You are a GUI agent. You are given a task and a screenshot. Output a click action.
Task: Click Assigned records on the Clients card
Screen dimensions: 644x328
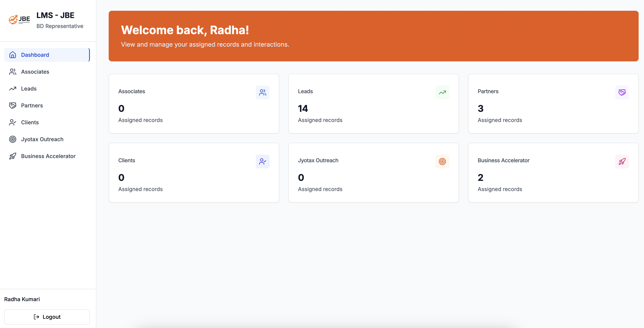tap(140, 189)
